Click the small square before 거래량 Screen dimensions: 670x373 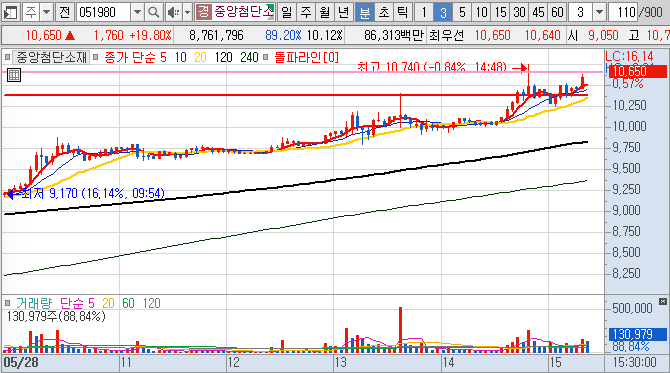pos(7,303)
